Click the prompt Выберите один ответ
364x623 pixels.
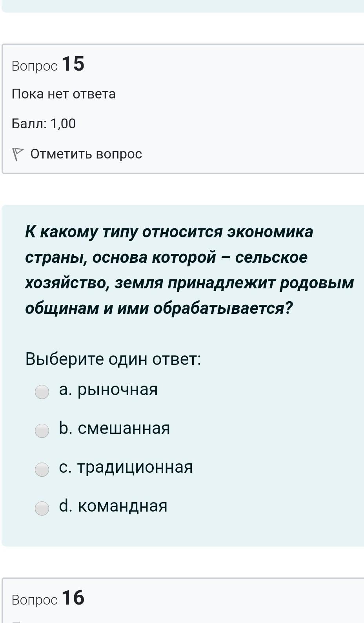[113, 359]
